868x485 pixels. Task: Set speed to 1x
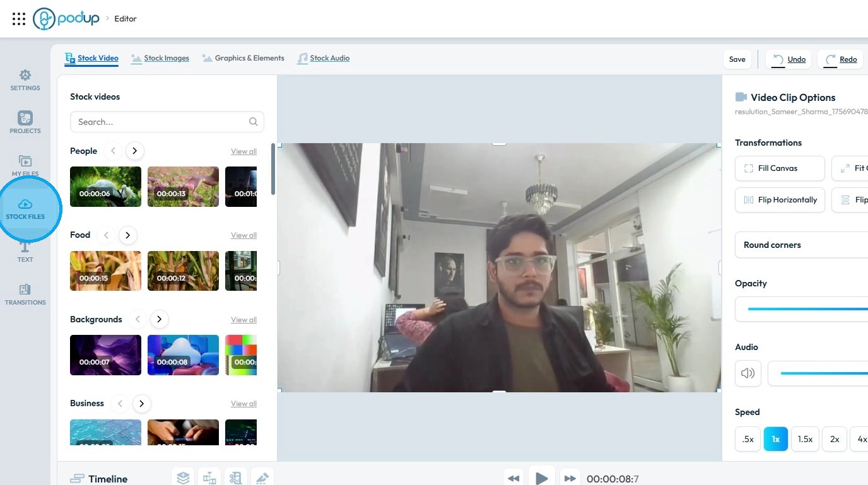click(x=776, y=439)
